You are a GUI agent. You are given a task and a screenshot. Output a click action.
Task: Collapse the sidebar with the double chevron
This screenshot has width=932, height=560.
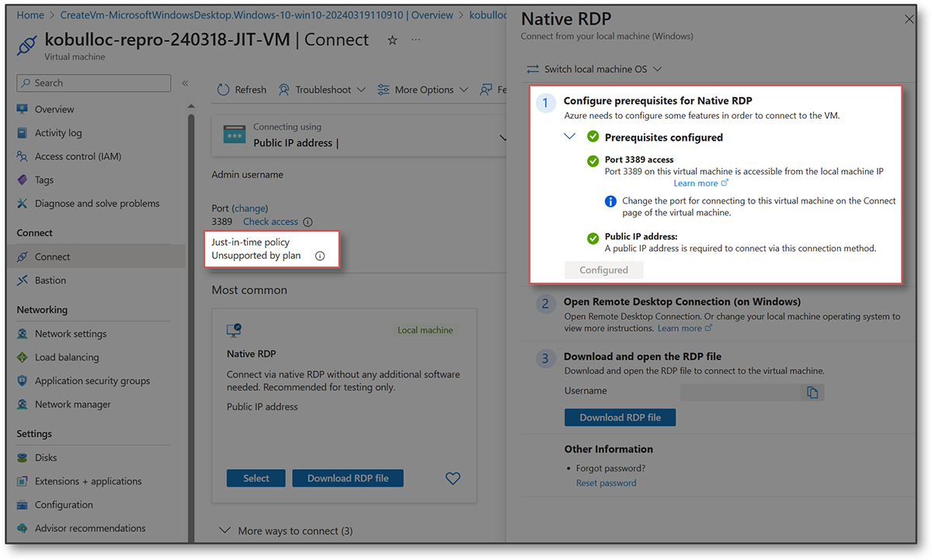coord(185,83)
